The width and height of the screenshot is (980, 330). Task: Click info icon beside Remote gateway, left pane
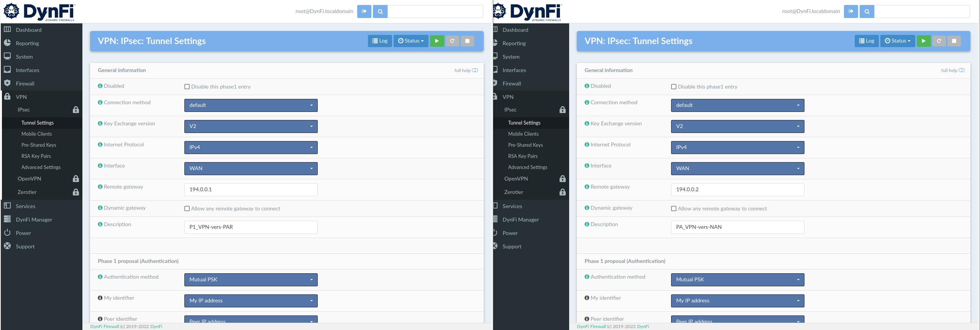point(100,187)
